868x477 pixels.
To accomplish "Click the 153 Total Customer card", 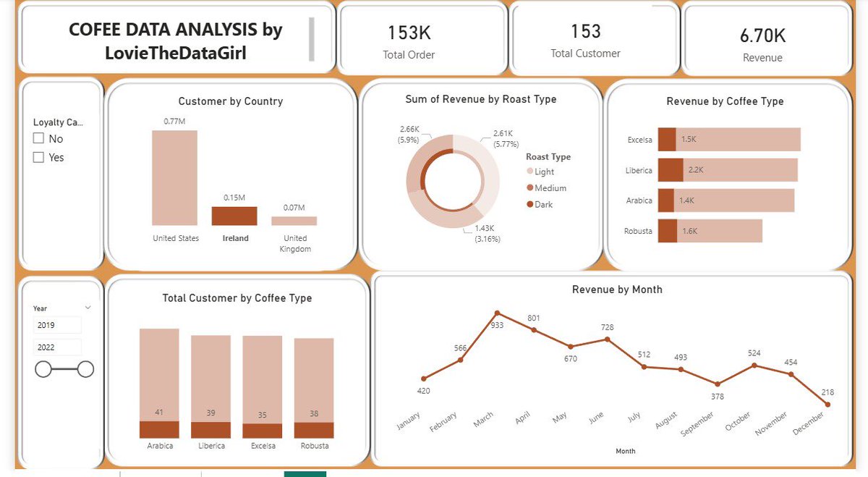I will (594, 38).
